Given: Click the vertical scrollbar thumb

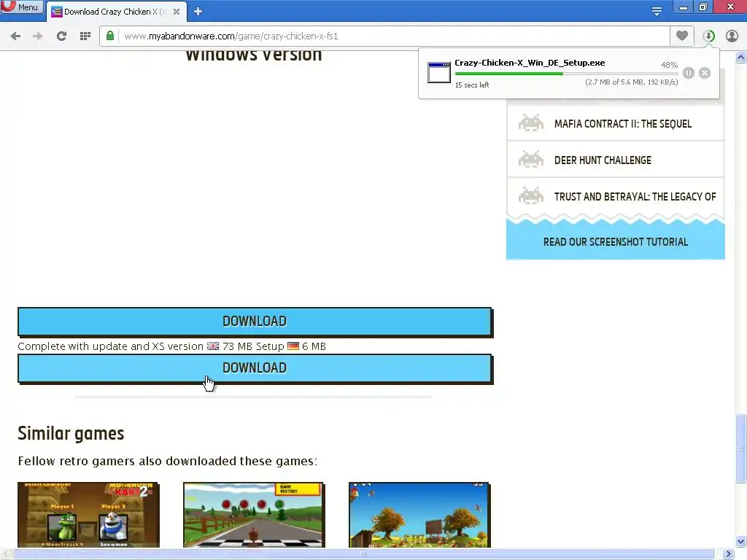Looking at the screenshot, I should 741,448.
